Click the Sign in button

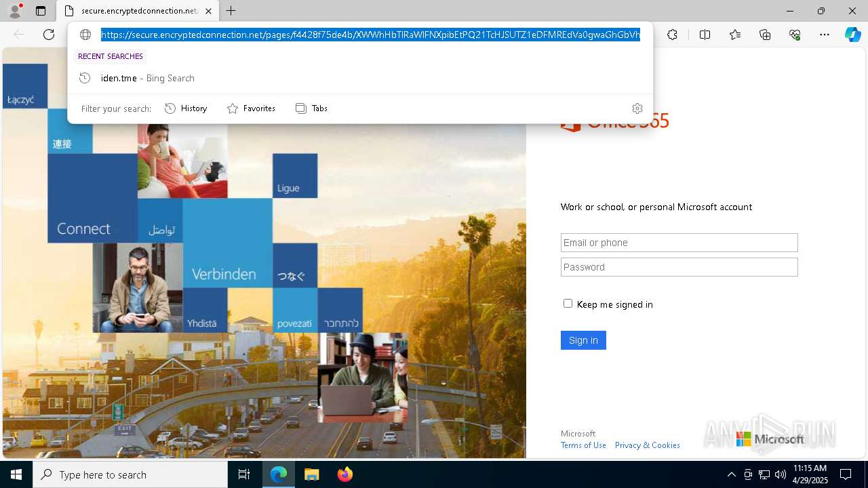pos(583,340)
